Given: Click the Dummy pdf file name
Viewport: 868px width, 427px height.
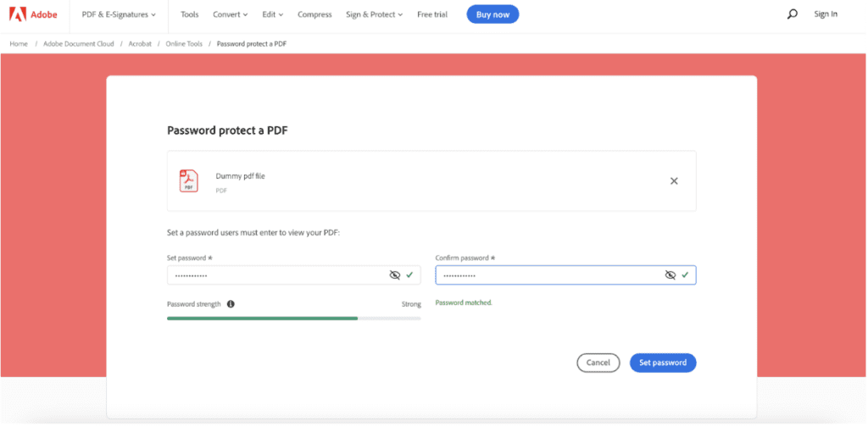Looking at the screenshot, I should 240,176.
